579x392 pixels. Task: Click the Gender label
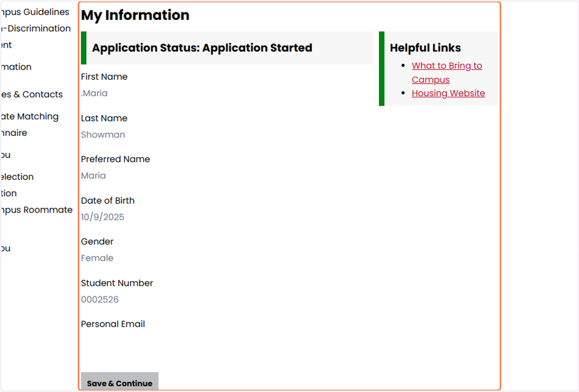coord(97,242)
